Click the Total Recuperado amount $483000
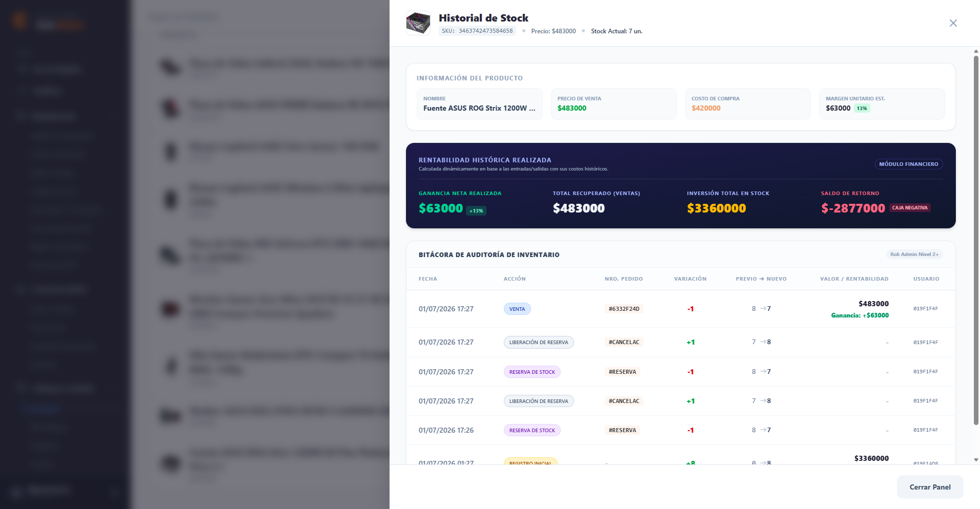The width and height of the screenshot is (980, 509). click(x=579, y=208)
